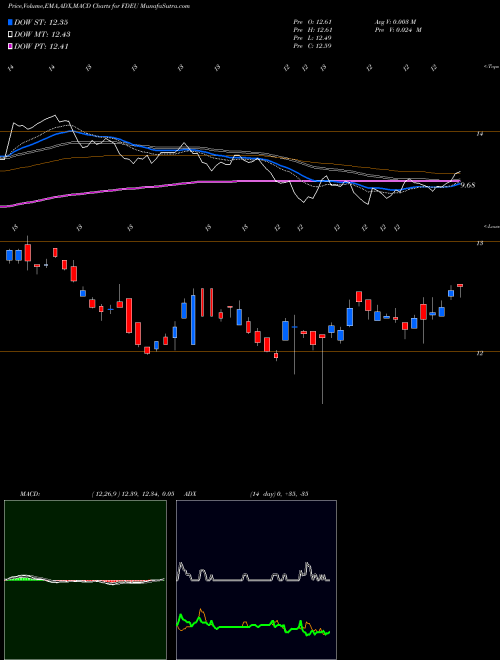This screenshot has width=500, height=660.
Task: Click the Avg V: 0.003 M value
Action: click(395, 22)
